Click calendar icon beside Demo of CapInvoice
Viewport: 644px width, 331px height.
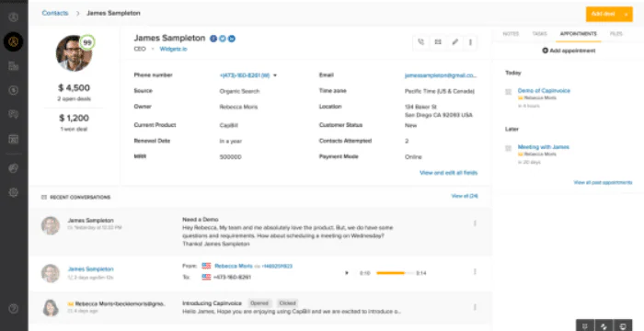pyautogui.click(x=509, y=92)
